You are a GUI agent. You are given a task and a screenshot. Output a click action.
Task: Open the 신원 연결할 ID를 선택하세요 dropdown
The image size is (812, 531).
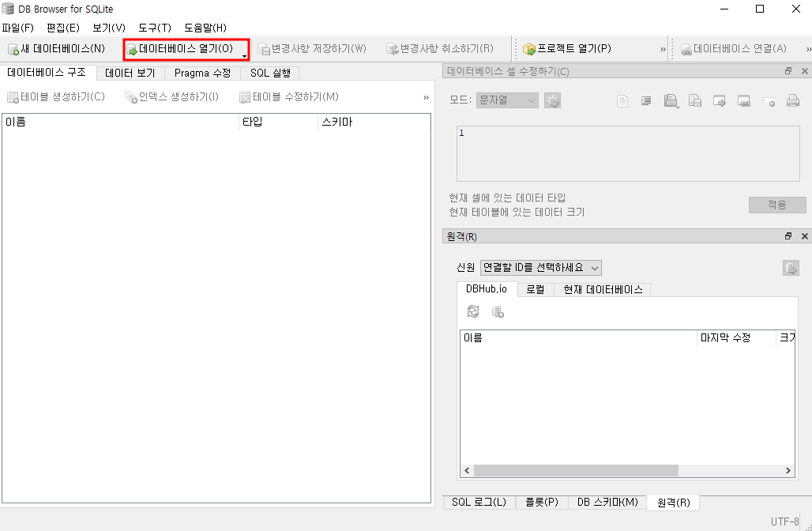click(x=541, y=268)
